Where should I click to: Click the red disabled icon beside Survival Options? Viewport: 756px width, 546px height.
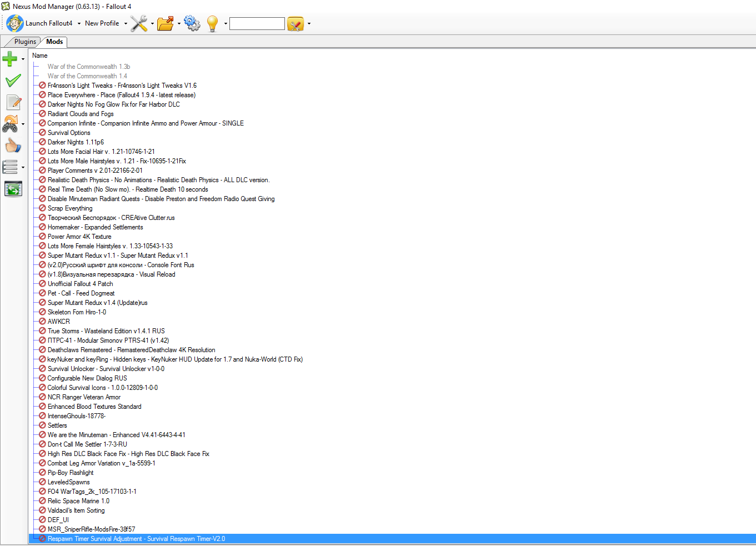click(42, 133)
